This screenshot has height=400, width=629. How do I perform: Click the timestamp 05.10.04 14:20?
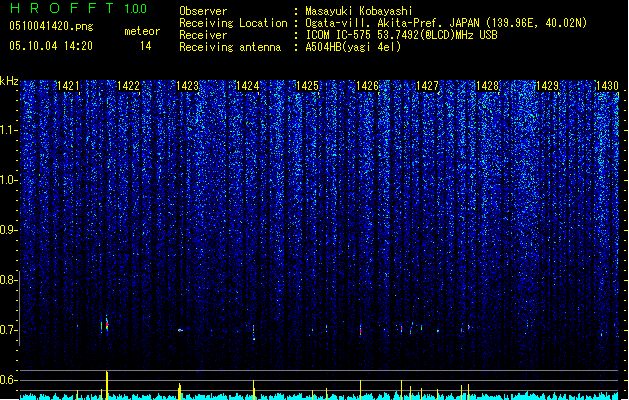coord(51,46)
